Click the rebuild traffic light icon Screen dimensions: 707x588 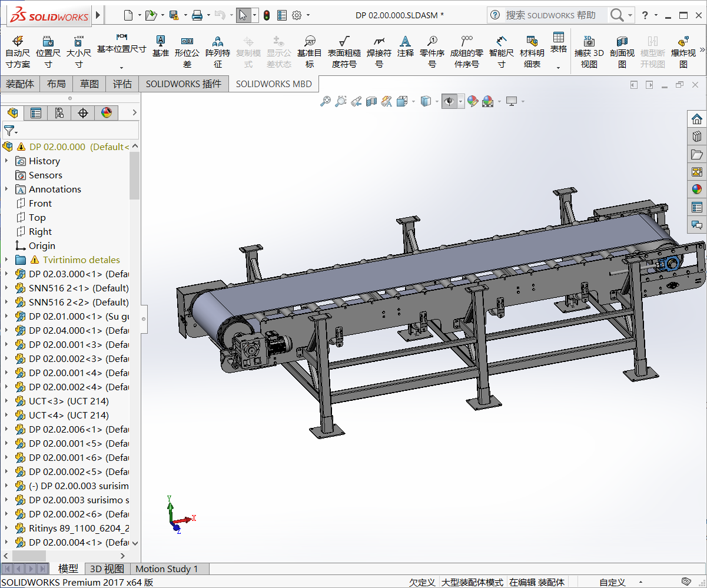coord(267,15)
